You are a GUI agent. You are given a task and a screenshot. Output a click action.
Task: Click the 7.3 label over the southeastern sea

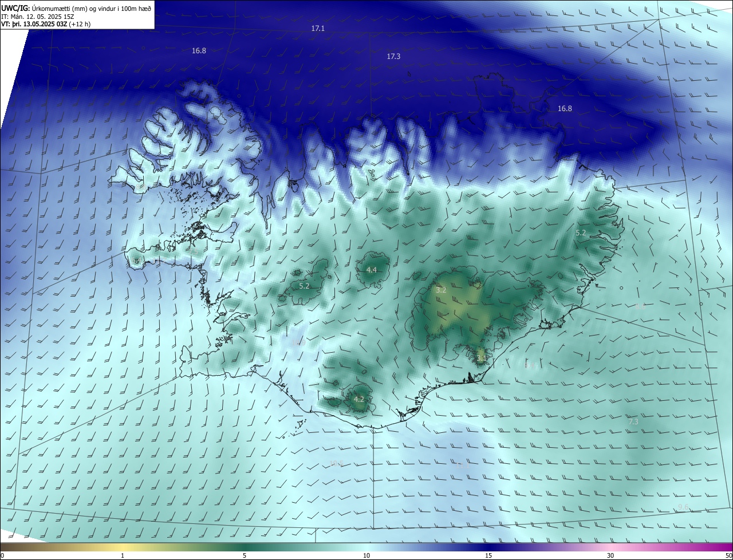tap(633, 421)
